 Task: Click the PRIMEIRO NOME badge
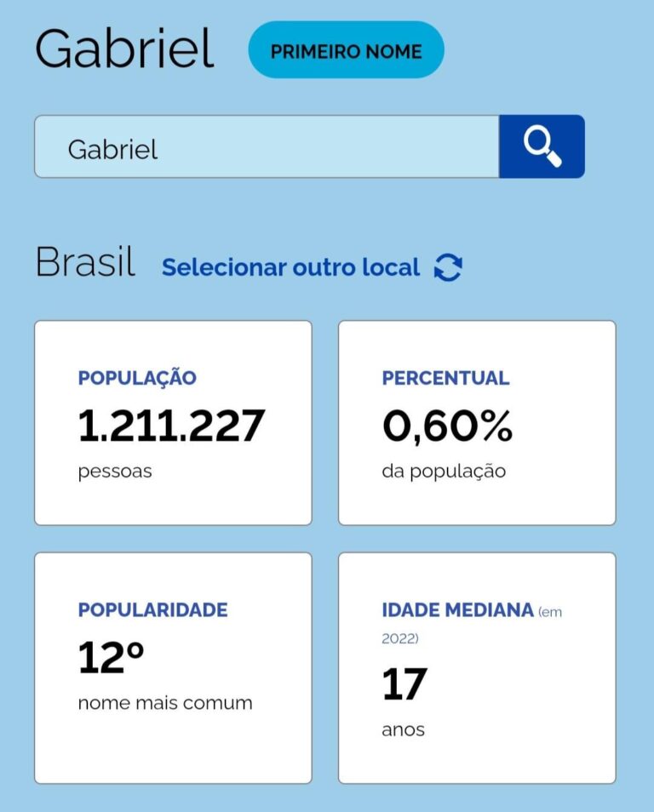pyautogui.click(x=346, y=50)
